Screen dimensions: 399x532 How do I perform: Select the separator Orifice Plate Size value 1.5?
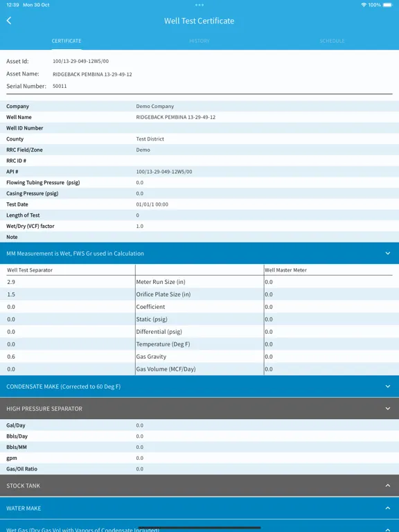11,294
